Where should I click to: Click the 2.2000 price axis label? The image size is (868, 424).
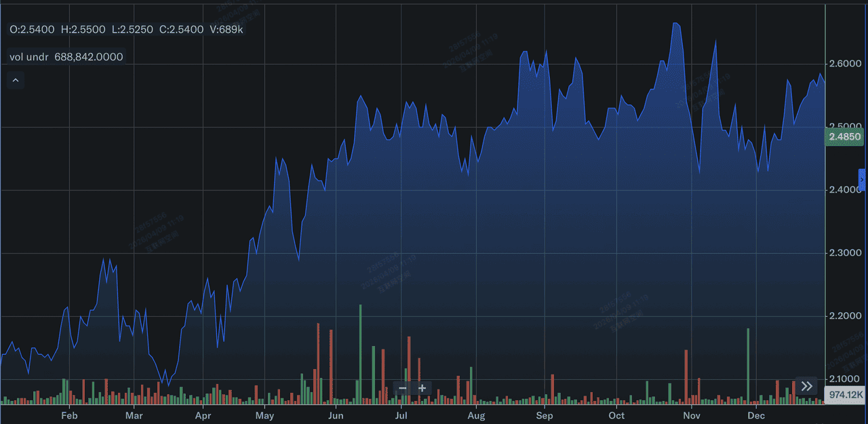844,316
